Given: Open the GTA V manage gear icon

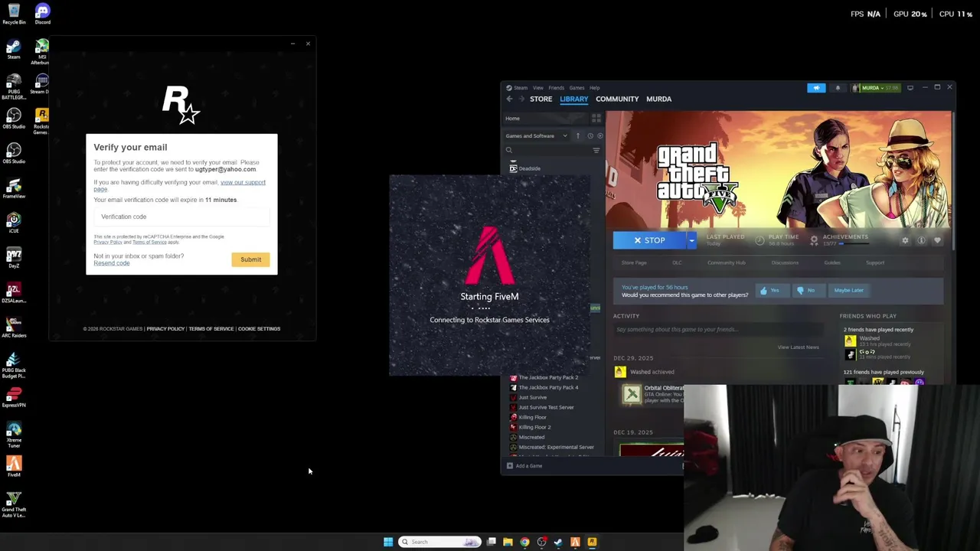Looking at the screenshot, I should tap(905, 240).
